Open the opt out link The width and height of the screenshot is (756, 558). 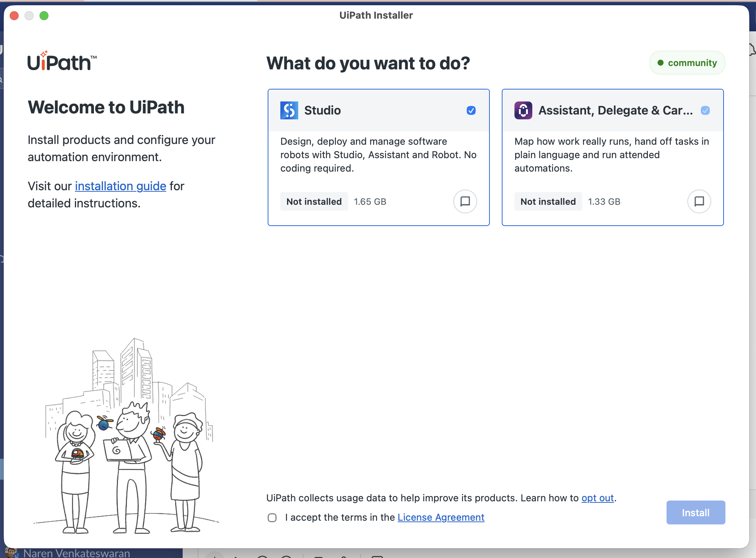(x=598, y=498)
